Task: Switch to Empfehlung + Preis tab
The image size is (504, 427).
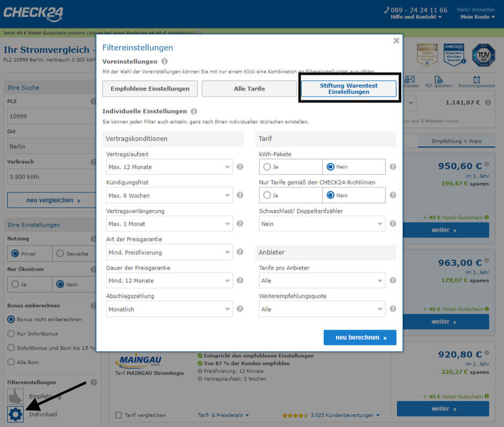Action: [x=457, y=141]
